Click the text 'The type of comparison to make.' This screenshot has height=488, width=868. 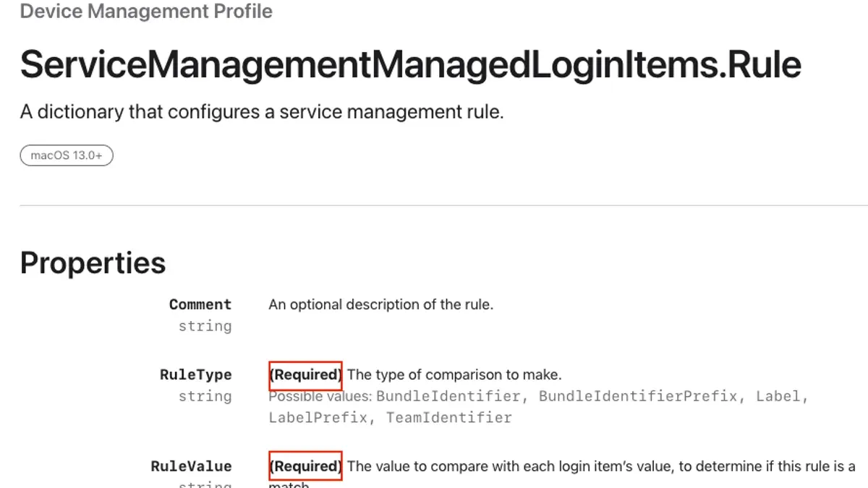pyautogui.click(x=454, y=374)
